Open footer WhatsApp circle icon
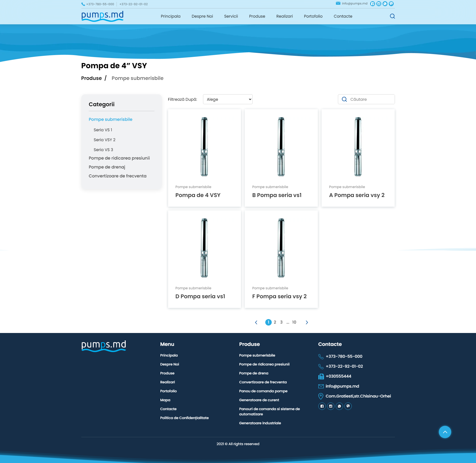 (339, 406)
